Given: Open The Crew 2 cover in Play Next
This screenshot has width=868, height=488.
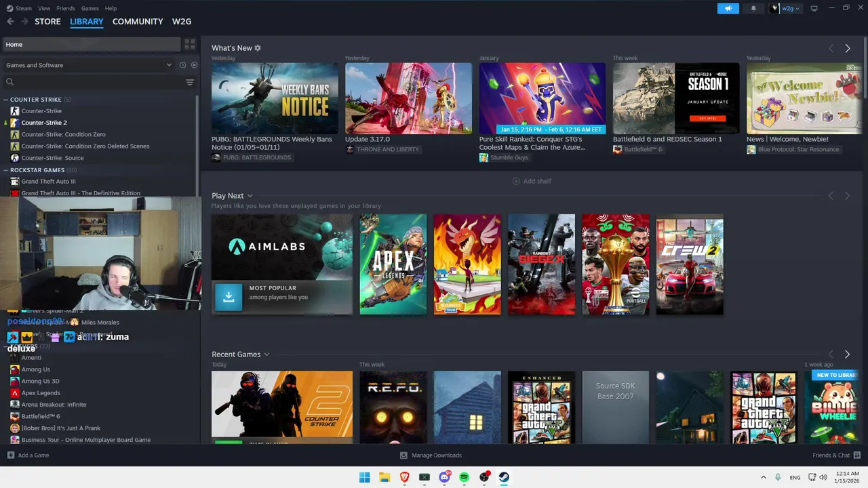Looking at the screenshot, I should pos(690,264).
